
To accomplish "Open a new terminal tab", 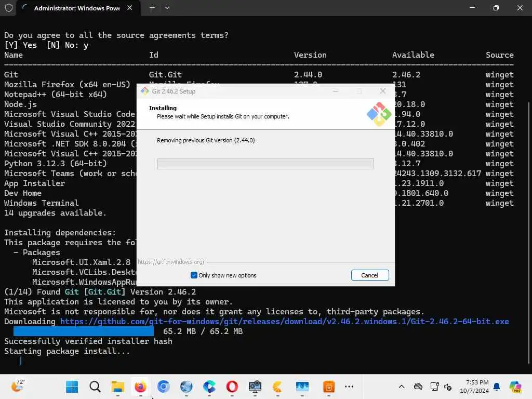I will (152, 8).
